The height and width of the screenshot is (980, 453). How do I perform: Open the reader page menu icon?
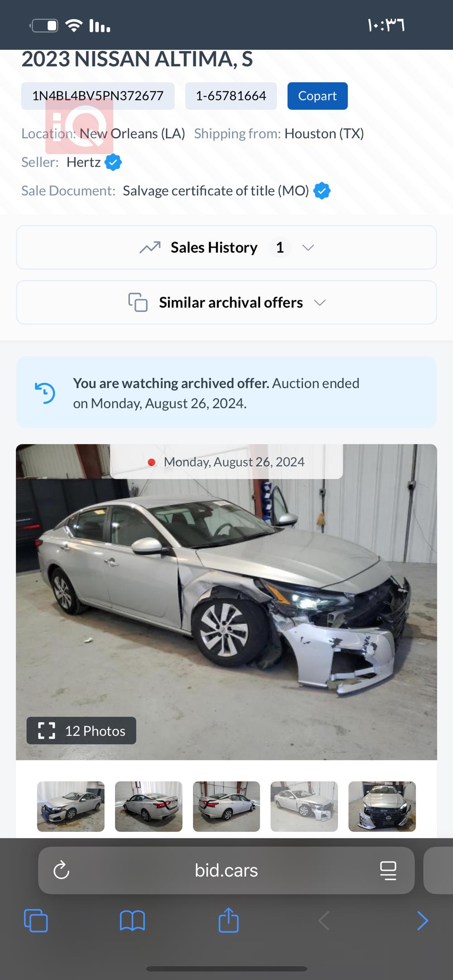click(388, 870)
